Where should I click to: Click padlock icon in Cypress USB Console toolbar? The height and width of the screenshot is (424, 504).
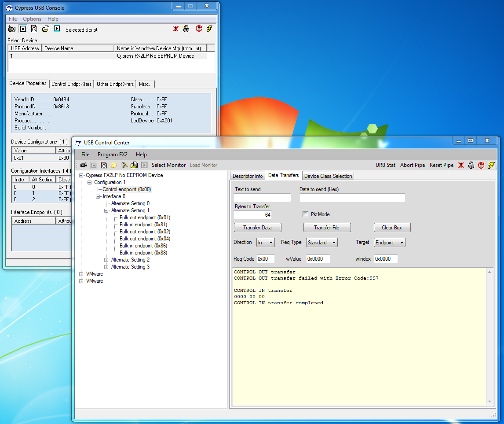tap(186, 29)
